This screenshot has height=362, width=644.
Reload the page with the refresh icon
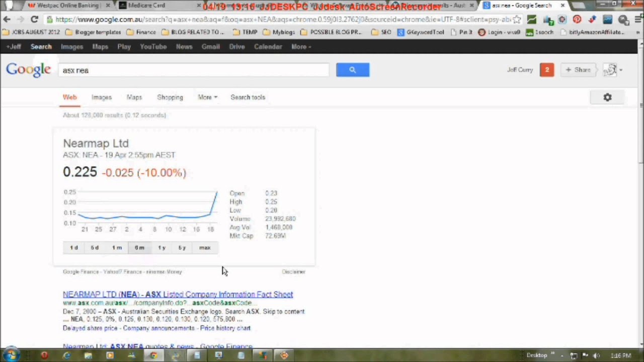tap(34, 20)
